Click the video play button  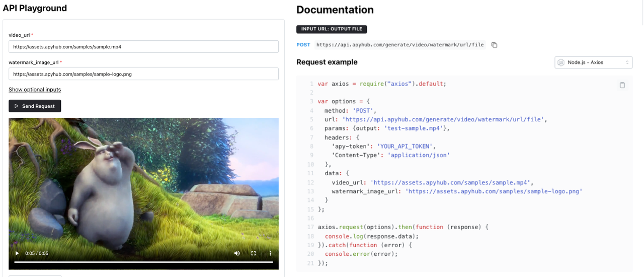pos(17,253)
